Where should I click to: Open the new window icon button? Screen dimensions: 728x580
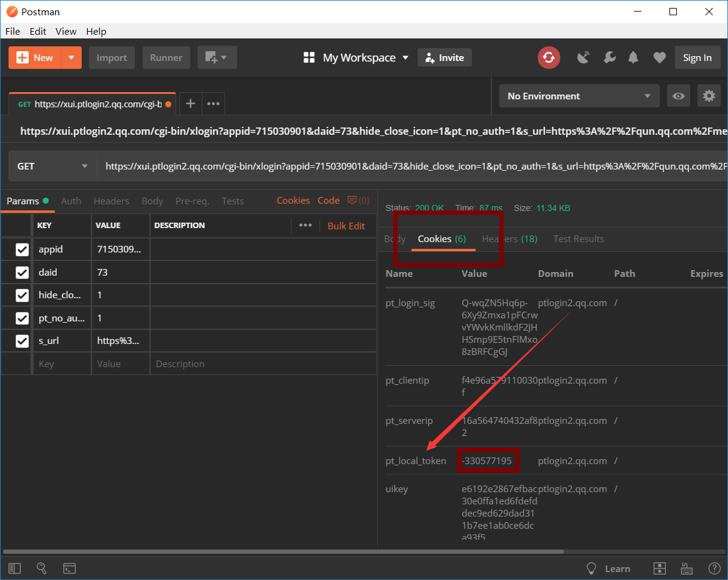217,57
